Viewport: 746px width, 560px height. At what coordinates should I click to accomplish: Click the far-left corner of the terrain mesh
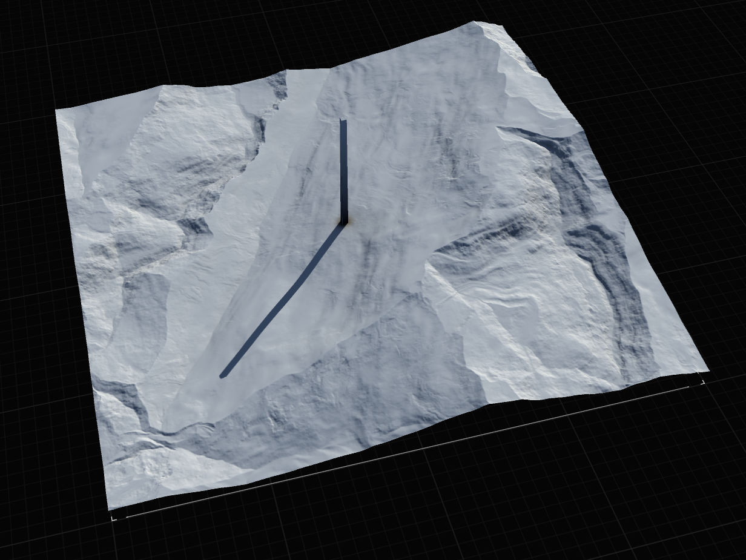click(x=58, y=112)
